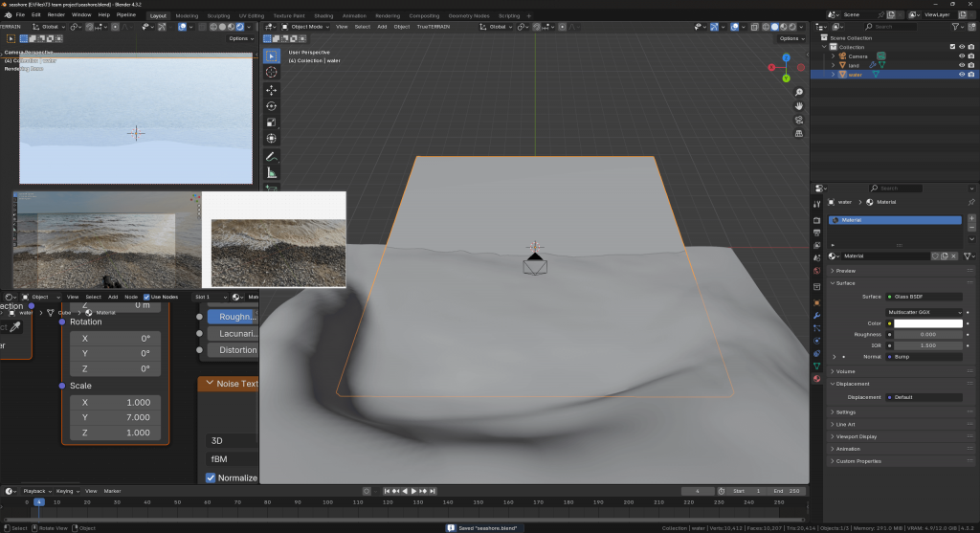Screen dimensions: 980x533
Task: Toggle the Normalize checkbox on Noise Texture
Action: tap(211, 477)
